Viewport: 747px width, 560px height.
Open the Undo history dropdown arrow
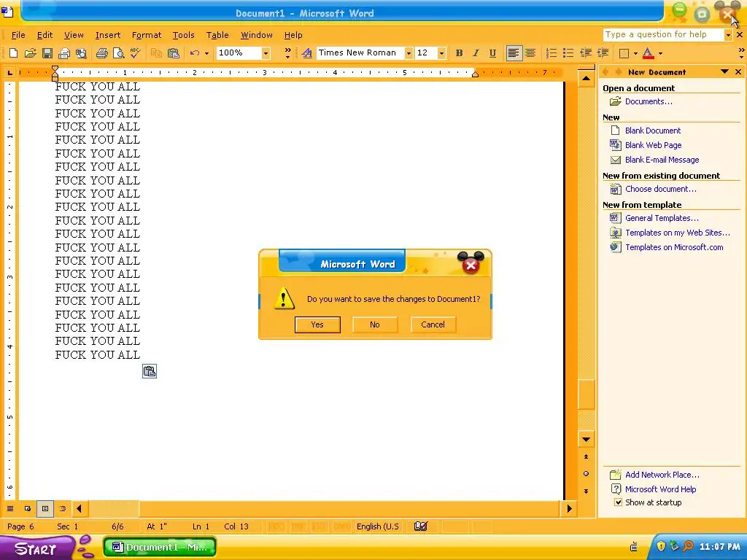206,53
